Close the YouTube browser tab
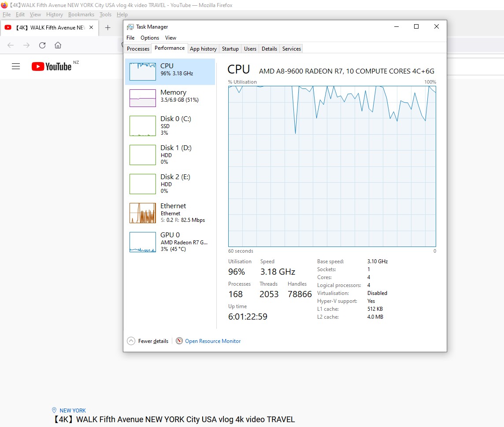 91,27
